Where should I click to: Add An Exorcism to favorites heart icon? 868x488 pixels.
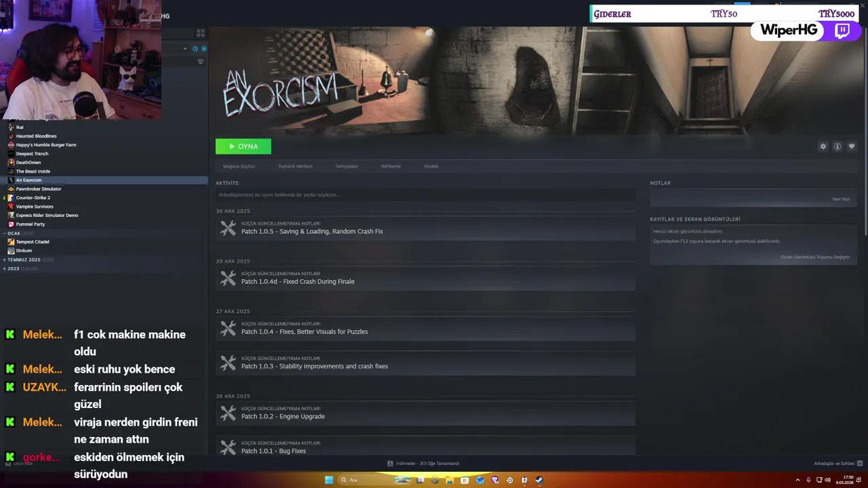coord(852,146)
